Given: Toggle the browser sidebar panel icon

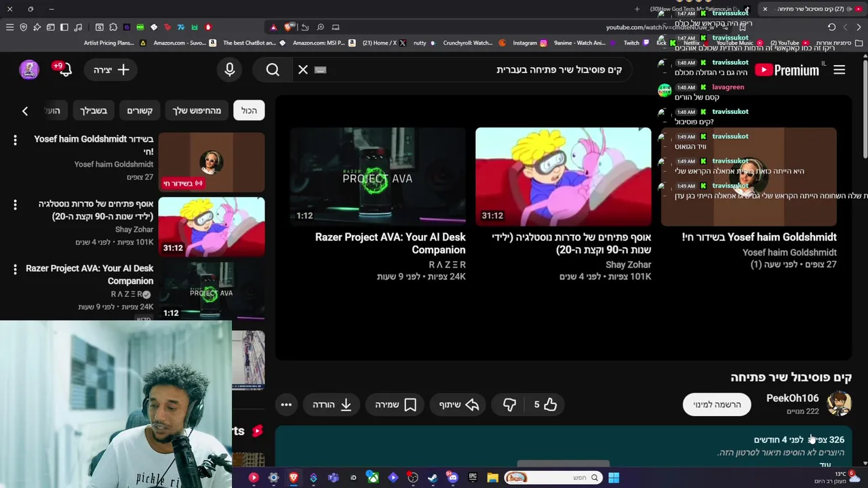Looking at the screenshot, I should pyautogui.click(x=64, y=27).
